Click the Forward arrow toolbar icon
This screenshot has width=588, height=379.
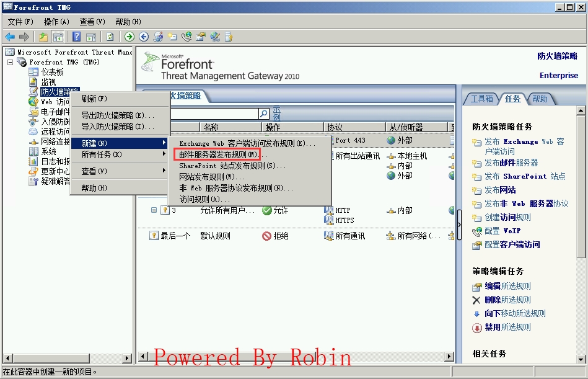24,37
